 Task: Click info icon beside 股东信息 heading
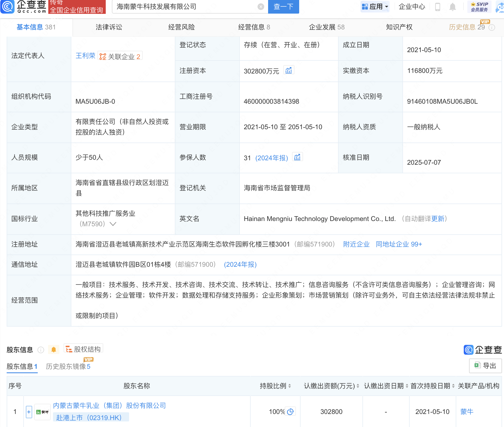[41, 350]
